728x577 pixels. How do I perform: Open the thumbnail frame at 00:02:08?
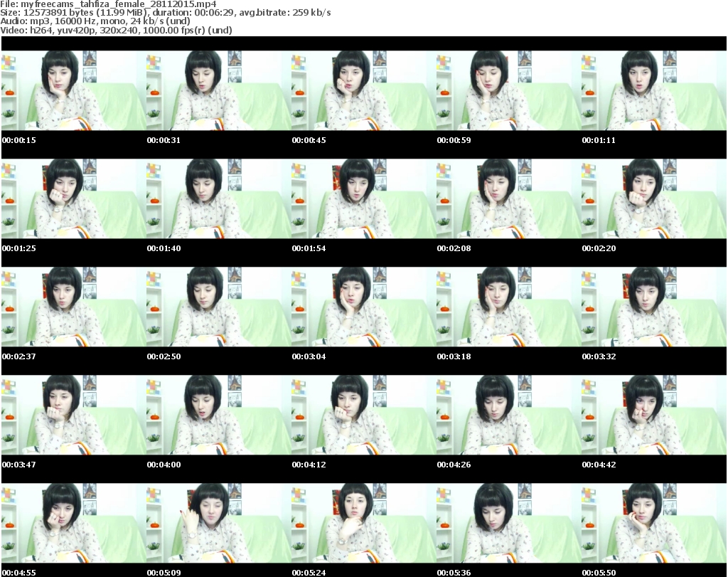(x=509, y=198)
